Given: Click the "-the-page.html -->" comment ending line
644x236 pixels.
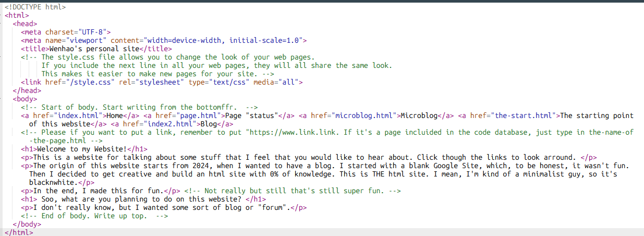Looking at the screenshot, I should [66, 140].
